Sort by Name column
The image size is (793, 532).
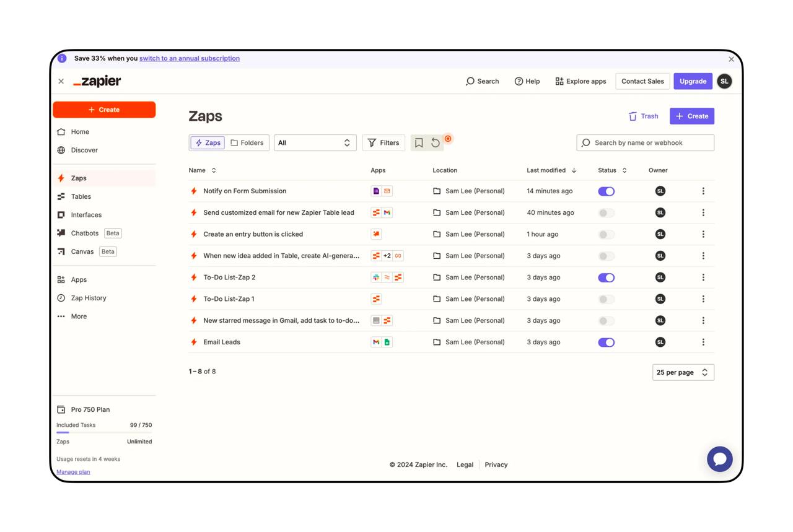[203, 170]
